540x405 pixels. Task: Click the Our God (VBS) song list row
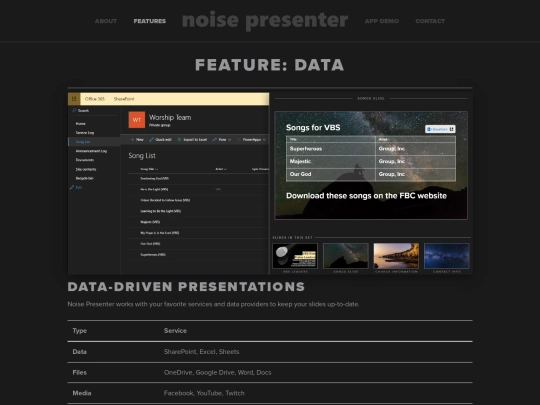(x=198, y=244)
